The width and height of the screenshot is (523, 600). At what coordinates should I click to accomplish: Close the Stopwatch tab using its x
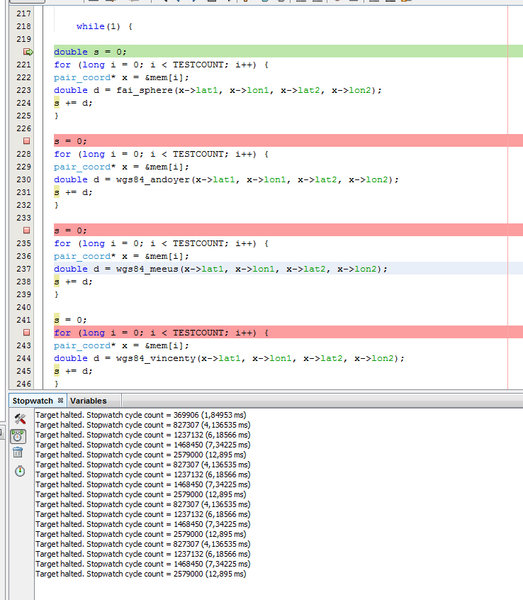click(60, 400)
